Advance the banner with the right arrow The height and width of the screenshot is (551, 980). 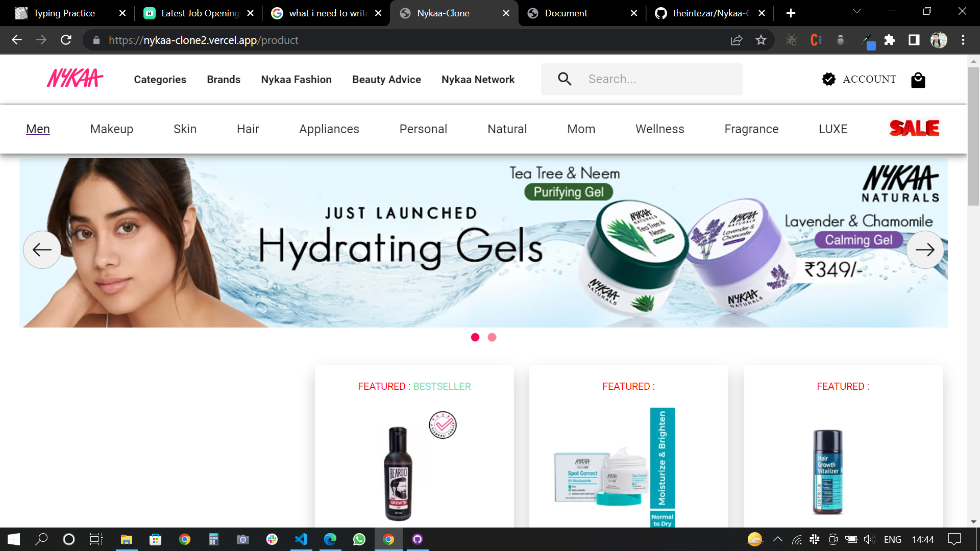click(x=925, y=249)
